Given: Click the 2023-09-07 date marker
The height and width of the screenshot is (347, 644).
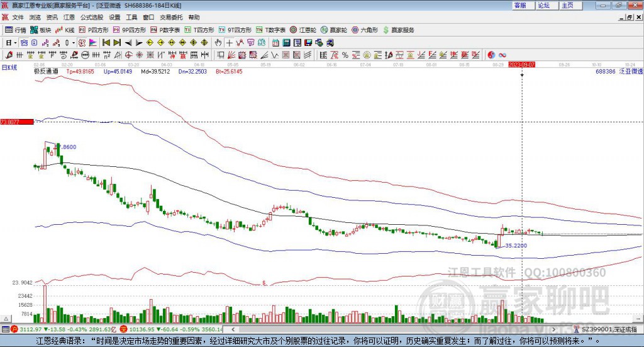Looking at the screenshot, I should (521, 65).
